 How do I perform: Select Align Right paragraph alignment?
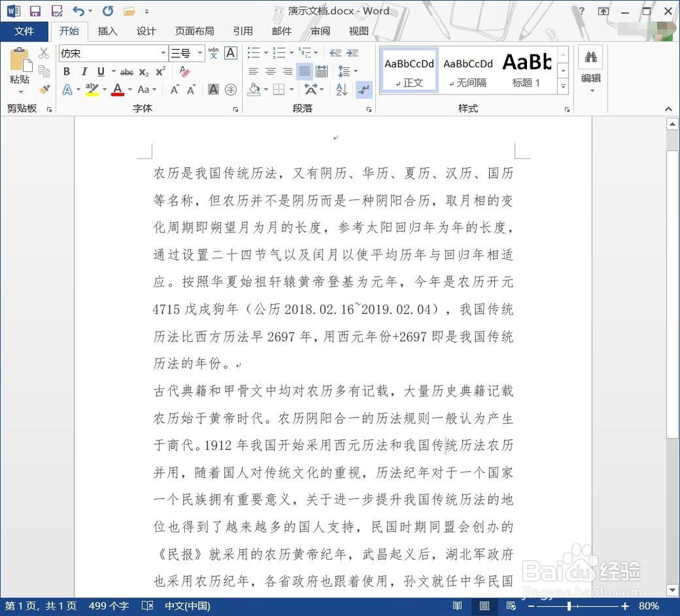288,71
